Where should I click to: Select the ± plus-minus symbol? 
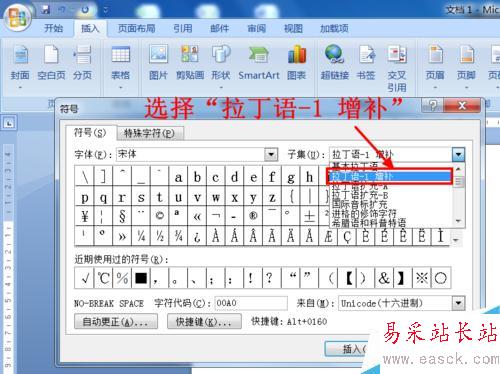coord(309,216)
